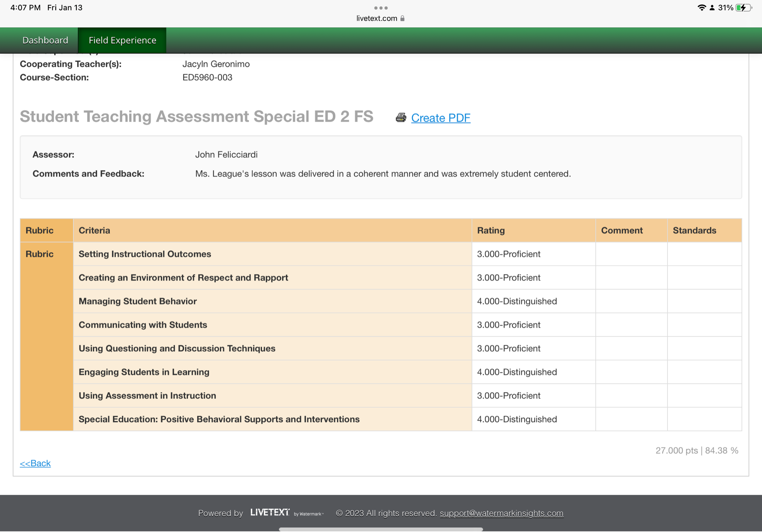Tap the Wi-Fi status icon

(701, 8)
